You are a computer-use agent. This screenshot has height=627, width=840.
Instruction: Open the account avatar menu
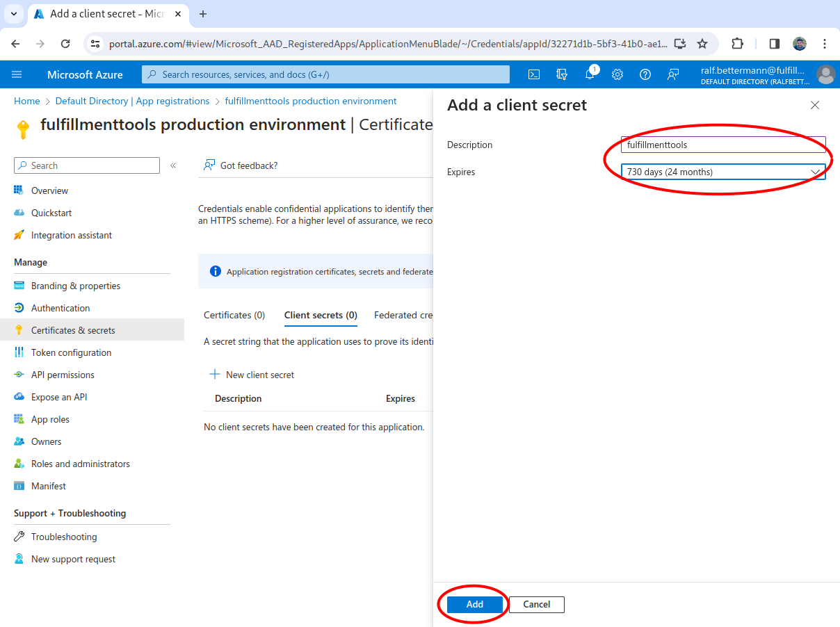point(825,74)
